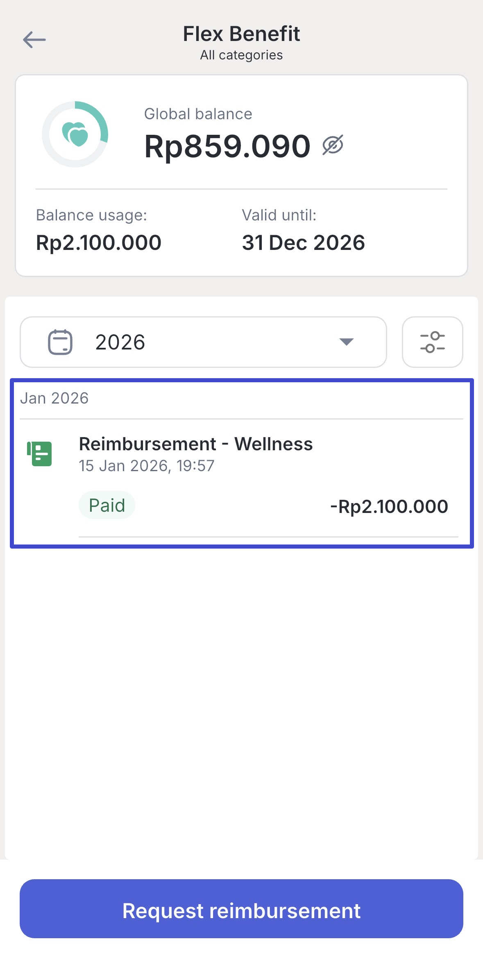This screenshot has width=483, height=980.
Task: Tap the -Rp2.100.000 transaction amount
Action: point(389,507)
